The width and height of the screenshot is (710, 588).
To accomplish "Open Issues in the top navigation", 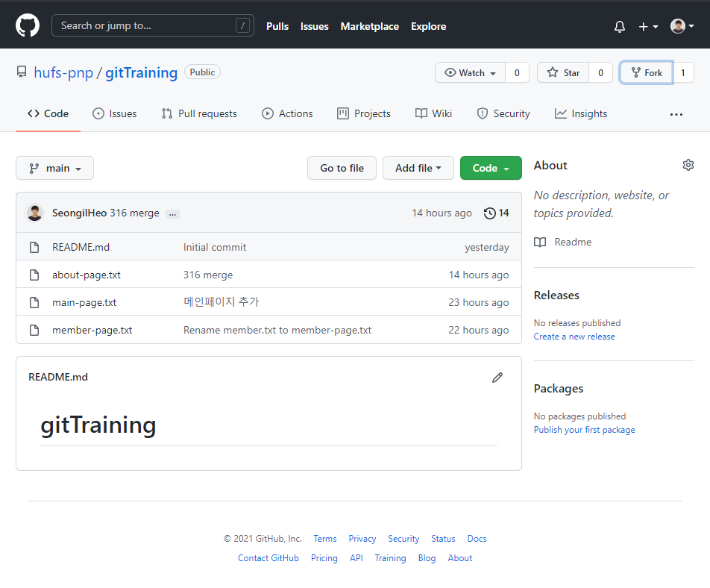I will [x=314, y=26].
